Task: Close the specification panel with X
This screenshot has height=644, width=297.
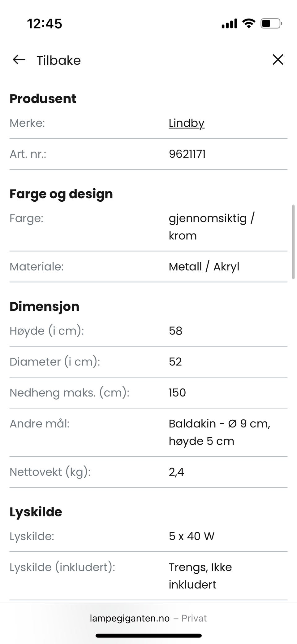Action: coord(278,59)
